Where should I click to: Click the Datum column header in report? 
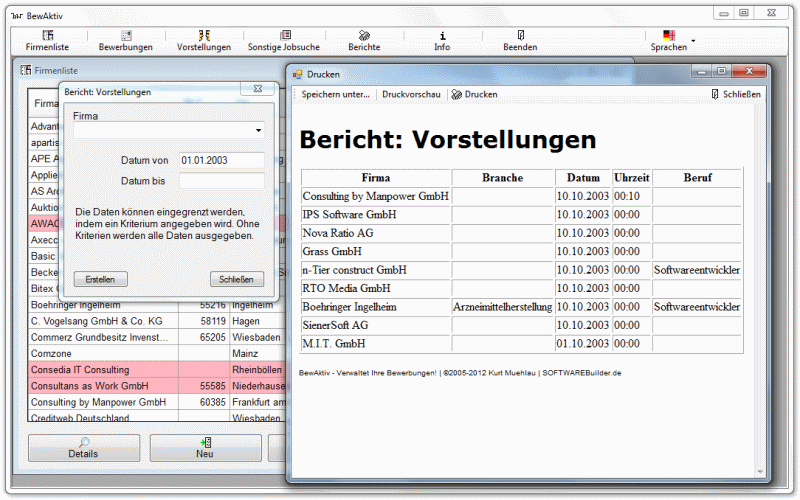[583, 178]
